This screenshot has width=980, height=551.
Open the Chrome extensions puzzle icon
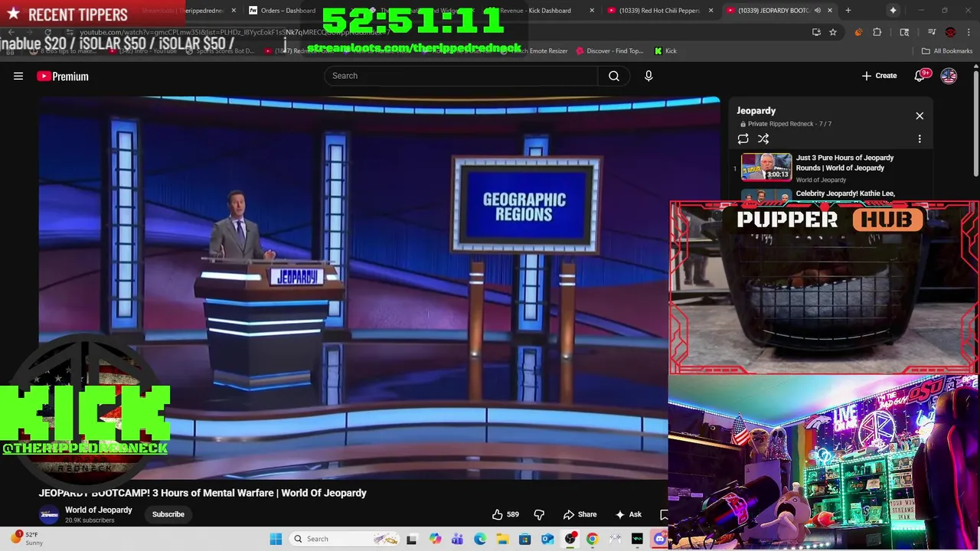(x=877, y=32)
